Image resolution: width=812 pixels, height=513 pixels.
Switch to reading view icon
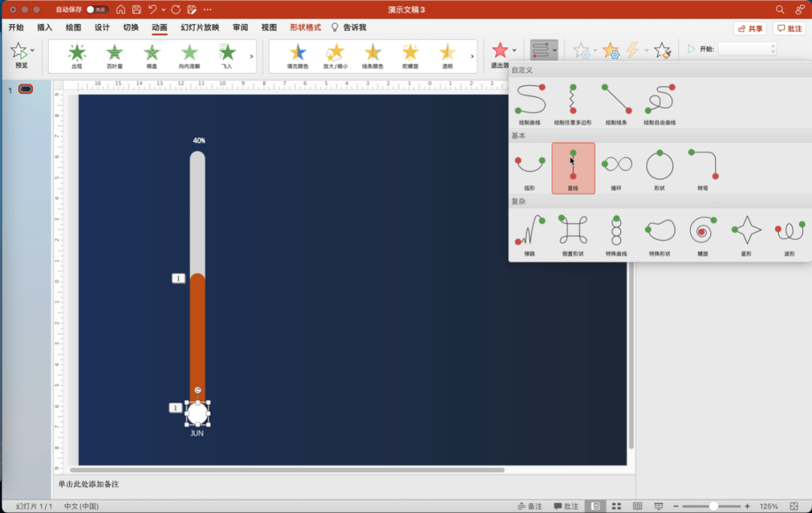point(638,506)
